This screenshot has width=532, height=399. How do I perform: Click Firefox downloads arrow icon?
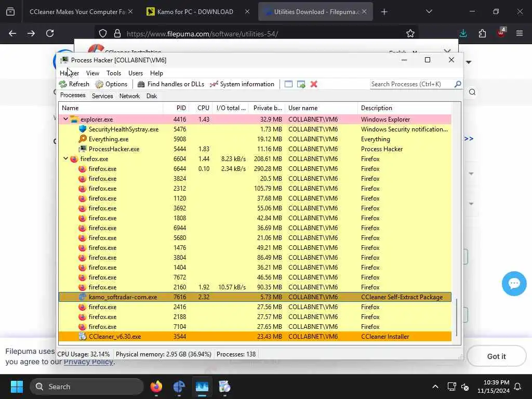[x=463, y=33]
